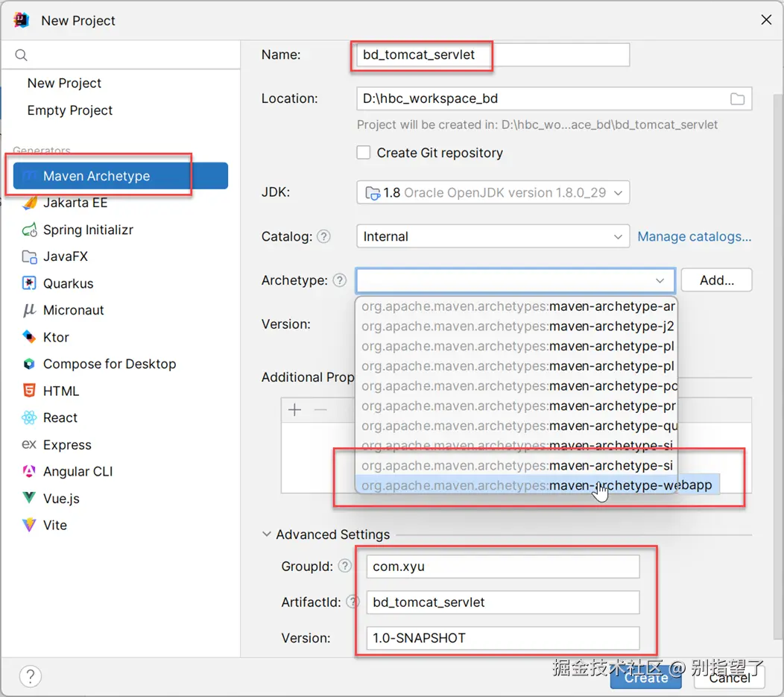
Task: Click the Name field bd_tomcat_servlet
Action: [x=493, y=54]
